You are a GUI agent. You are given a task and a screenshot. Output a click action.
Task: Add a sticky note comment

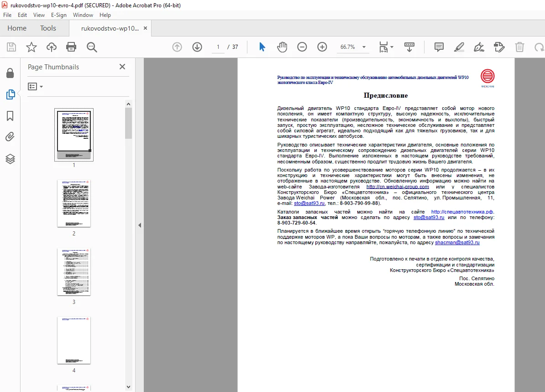[439, 47]
